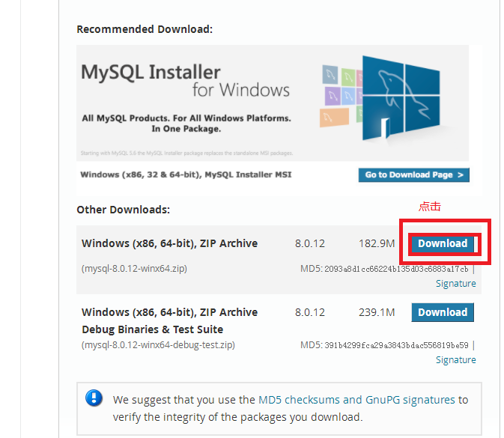Click the 239.1M file size value
The width and height of the screenshot is (504, 438).
377,312
